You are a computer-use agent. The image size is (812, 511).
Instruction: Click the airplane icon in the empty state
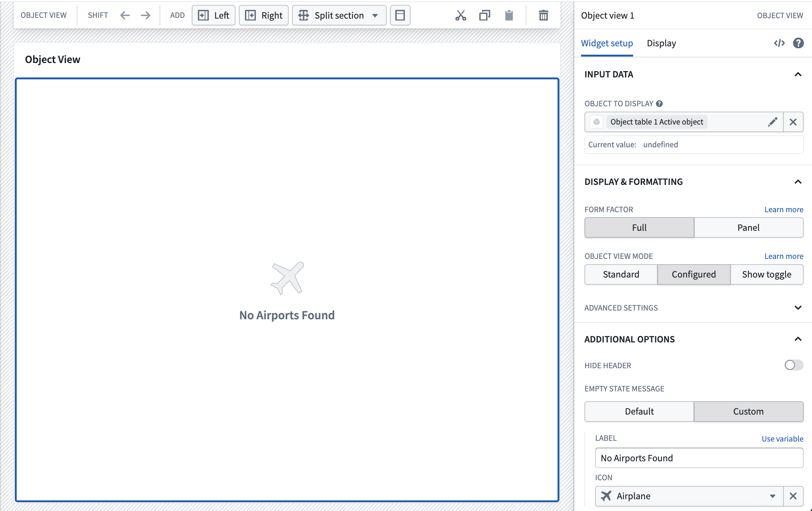287,278
